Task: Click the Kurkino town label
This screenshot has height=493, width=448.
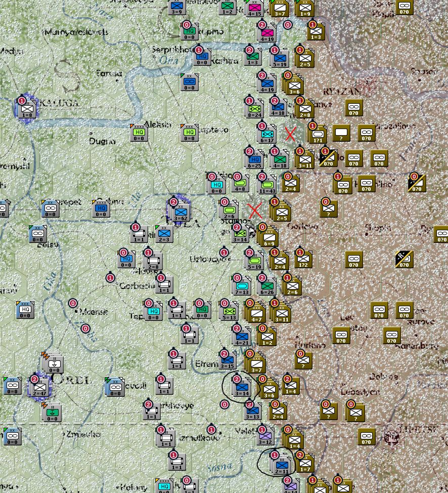Action: (310, 345)
